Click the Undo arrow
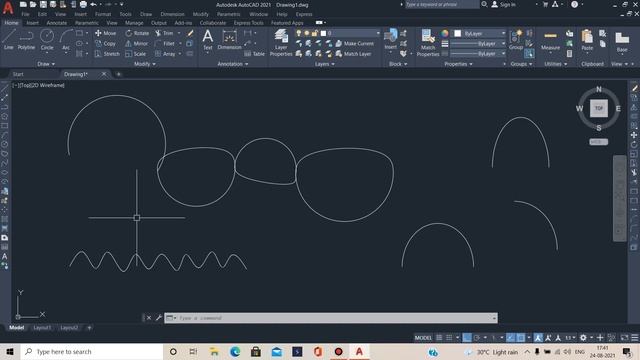 pyautogui.click(x=93, y=4)
